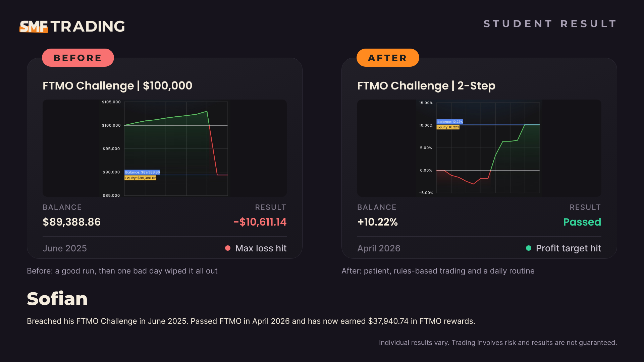Click the FTMO Challenge | 2-Step title
644x362 pixels.
[x=426, y=86]
